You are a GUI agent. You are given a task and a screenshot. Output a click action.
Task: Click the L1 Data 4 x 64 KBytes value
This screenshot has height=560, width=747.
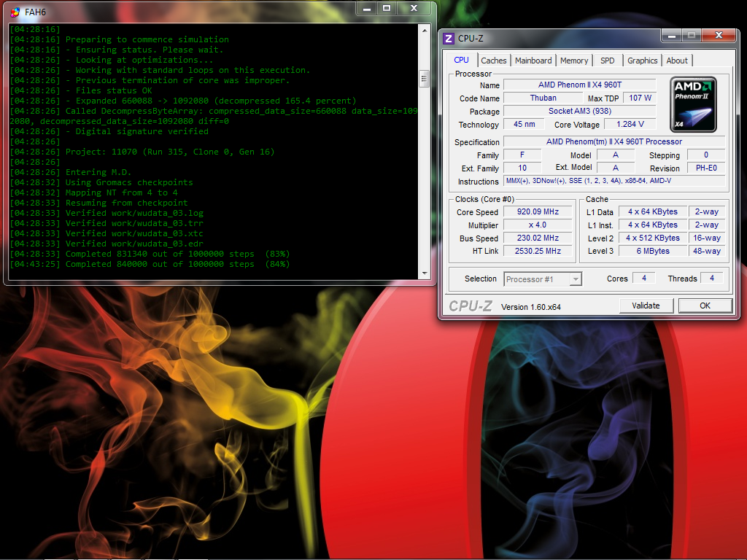[653, 212]
